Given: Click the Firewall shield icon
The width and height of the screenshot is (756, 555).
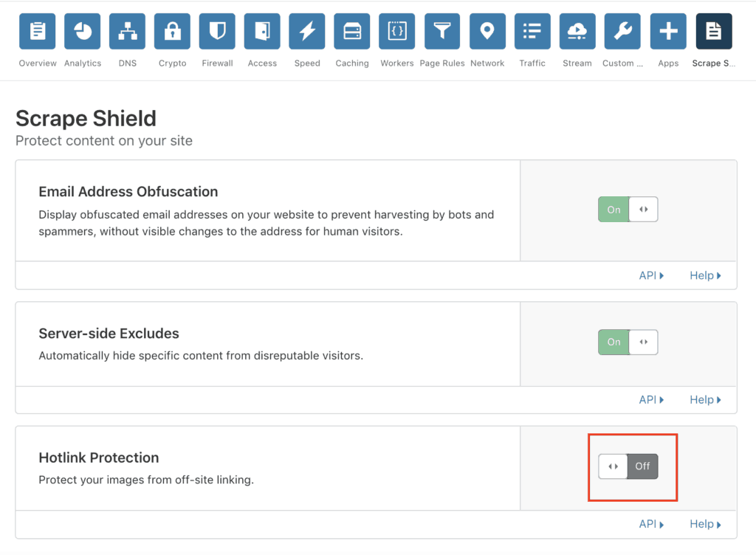Looking at the screenshot, I should 217,31.
